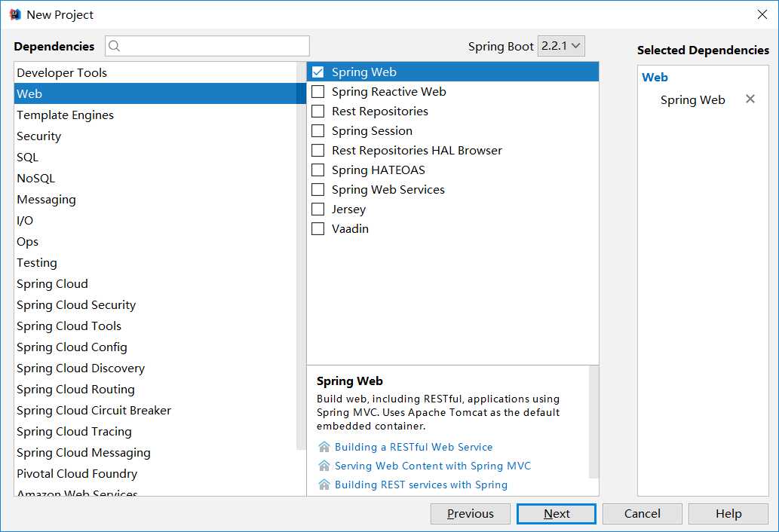Select Template Engines category
Screen dimensions: 779x532
[155, 115]
